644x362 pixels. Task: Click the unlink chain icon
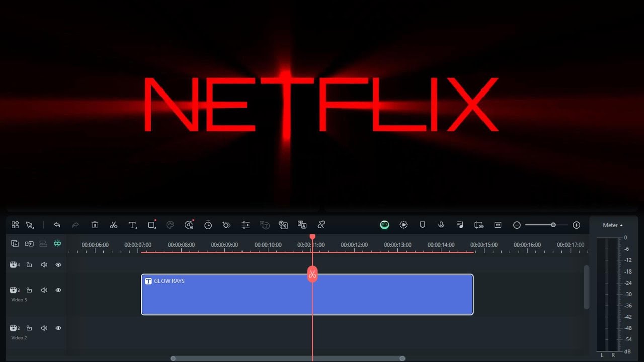pos(321,225)
